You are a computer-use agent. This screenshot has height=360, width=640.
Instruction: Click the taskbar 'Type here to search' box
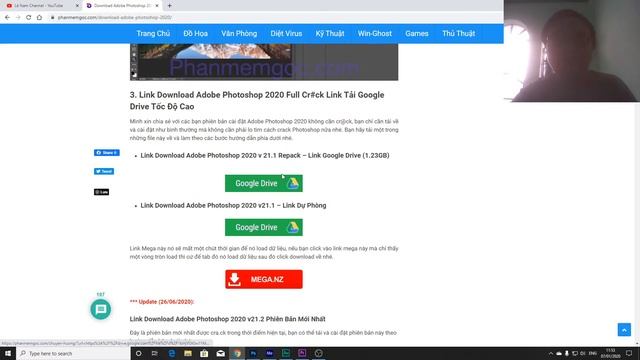tap(73, 353)
